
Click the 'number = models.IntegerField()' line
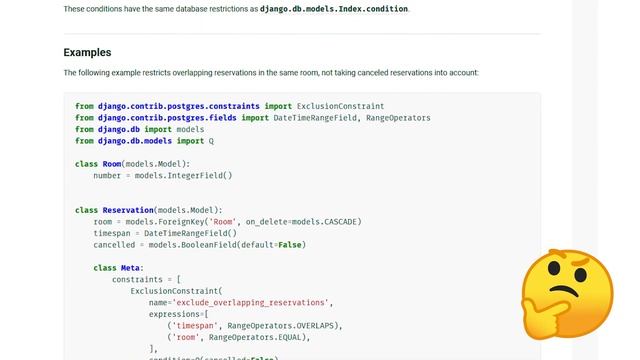pyautogui.click(x=162, y=176)
